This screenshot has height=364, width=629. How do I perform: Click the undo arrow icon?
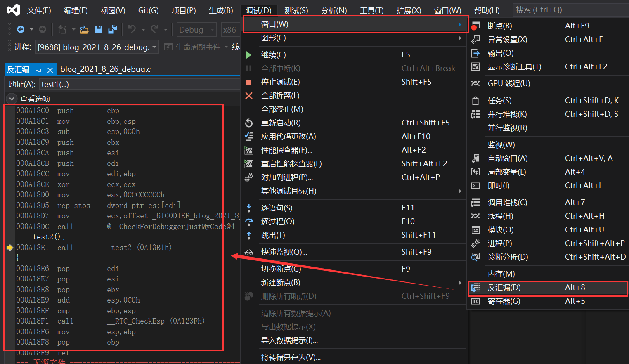click(132, 29)
